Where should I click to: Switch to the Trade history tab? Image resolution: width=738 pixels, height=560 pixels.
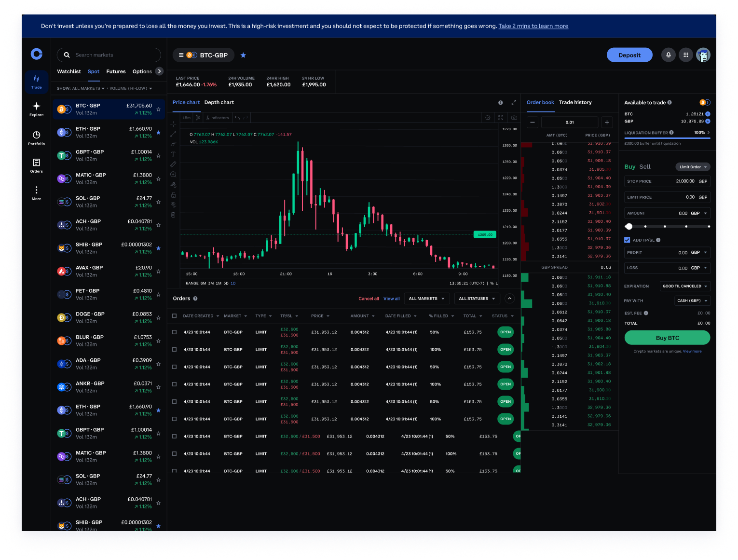click(x=575, y=102)
